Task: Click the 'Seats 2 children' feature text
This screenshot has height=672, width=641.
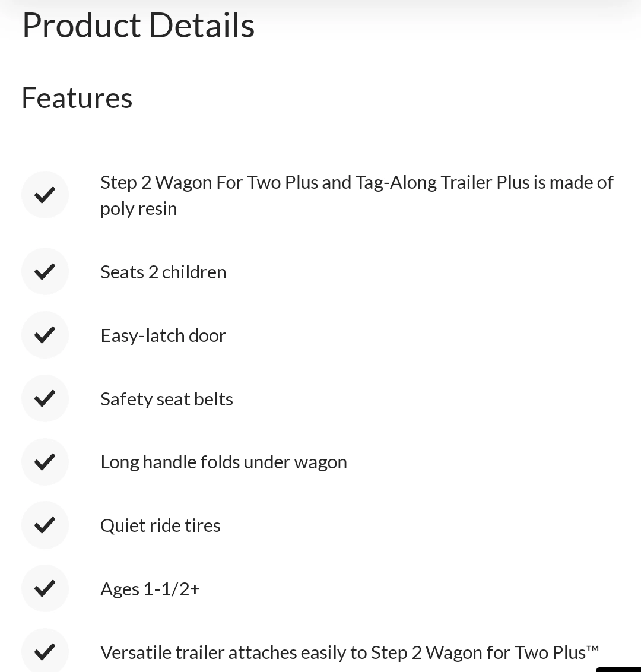Action: (x=163, y=272)
